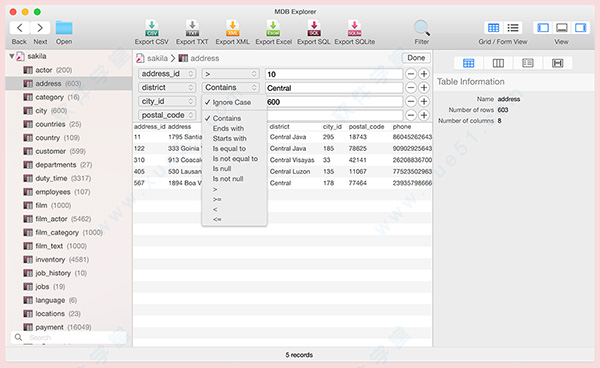The width and height of the screenshot is (600, 368).
Task: Click the 'Central Luzon' district cell
Action: click(290, 171)
